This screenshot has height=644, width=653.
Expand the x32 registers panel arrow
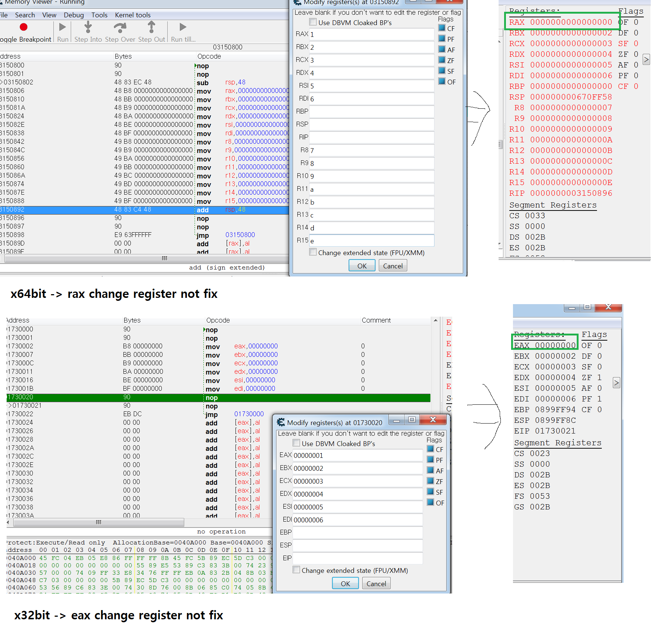617,383
